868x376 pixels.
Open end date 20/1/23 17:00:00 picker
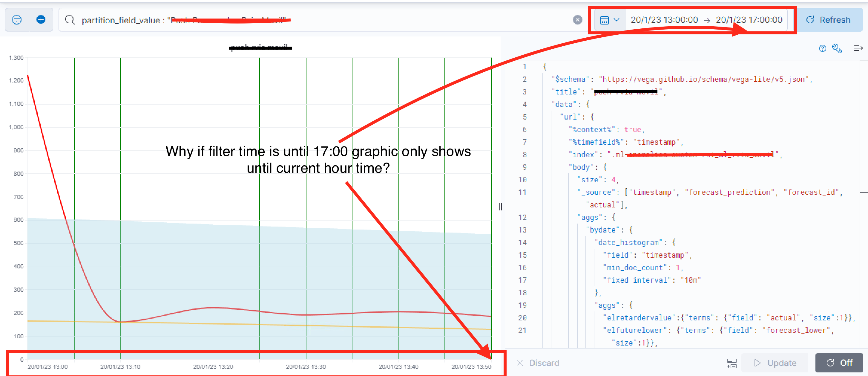pos(749,20)
